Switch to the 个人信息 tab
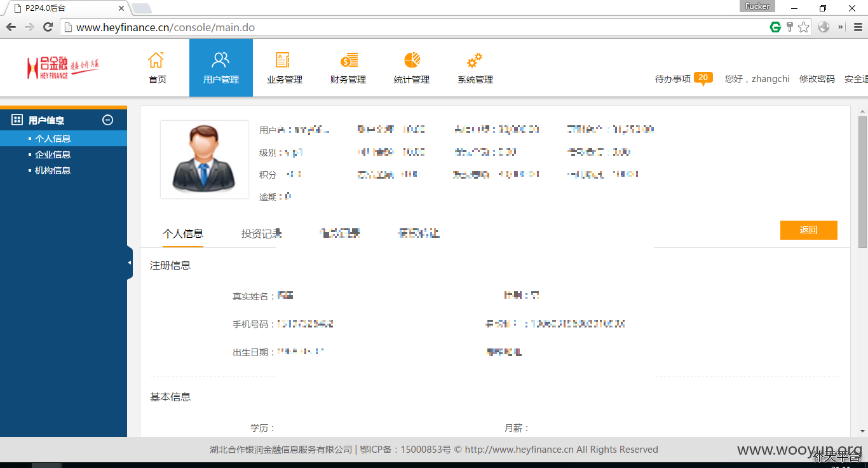Screen dimensions: 868x468 pos(183,233)
